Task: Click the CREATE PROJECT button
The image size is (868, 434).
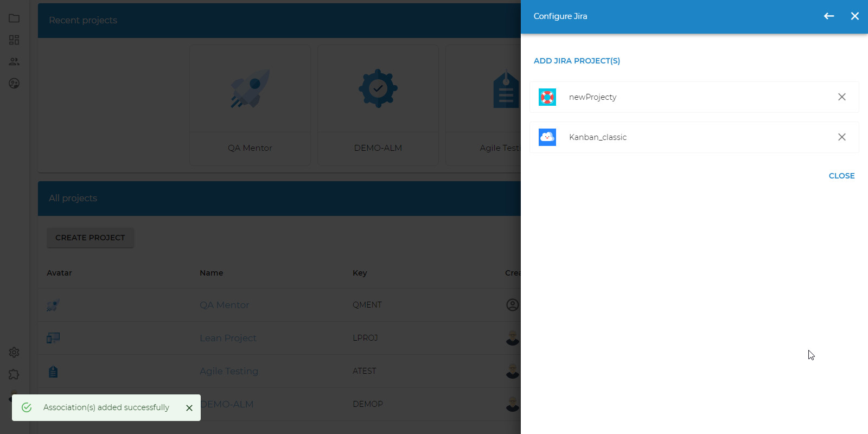Action: pyautogui.click(x=90, y=238)
